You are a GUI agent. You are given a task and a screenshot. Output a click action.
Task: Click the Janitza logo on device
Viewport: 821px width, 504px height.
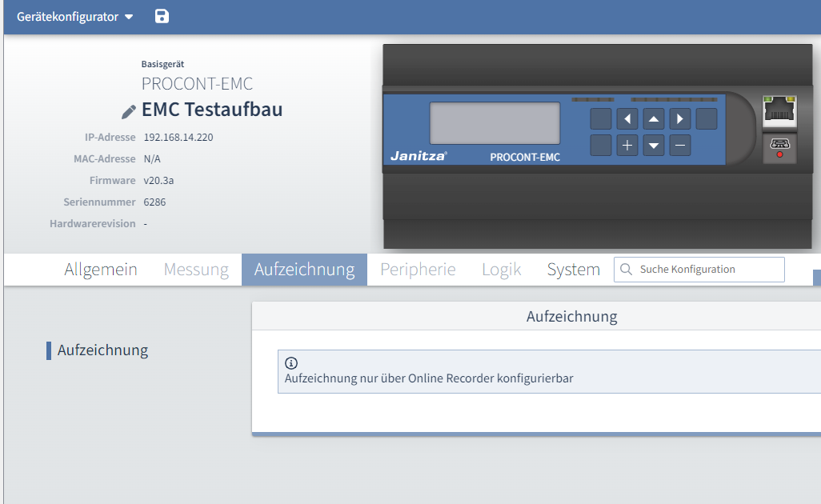tap(419, 156)
